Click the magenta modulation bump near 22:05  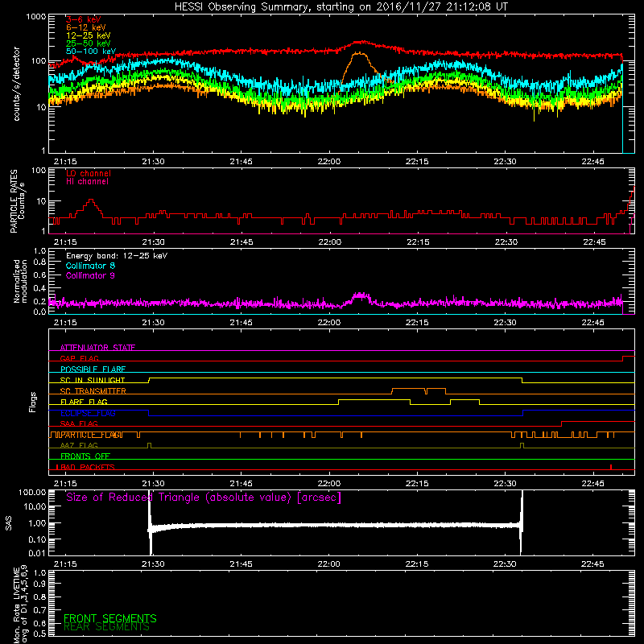pyautogui.click(x=361, y=295)
